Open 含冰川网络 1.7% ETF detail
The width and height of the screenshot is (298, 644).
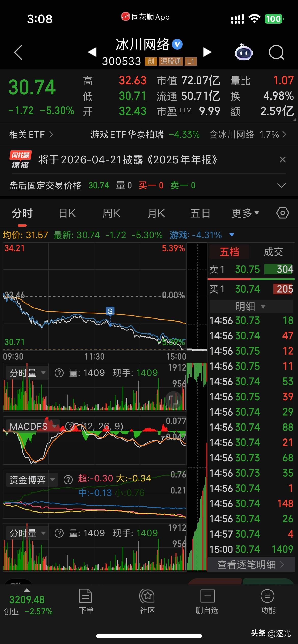point(248,134)
